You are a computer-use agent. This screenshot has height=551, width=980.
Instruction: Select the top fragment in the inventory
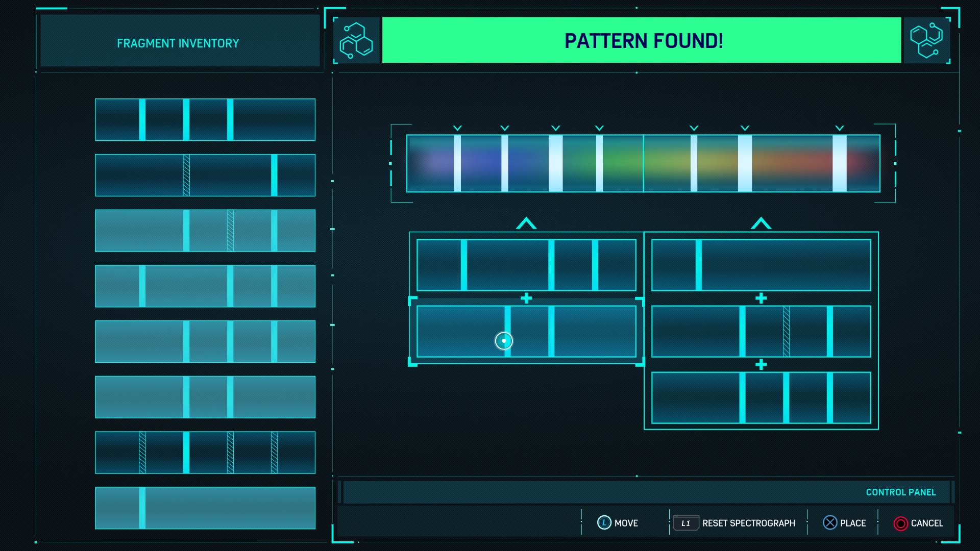pos(205,120)
